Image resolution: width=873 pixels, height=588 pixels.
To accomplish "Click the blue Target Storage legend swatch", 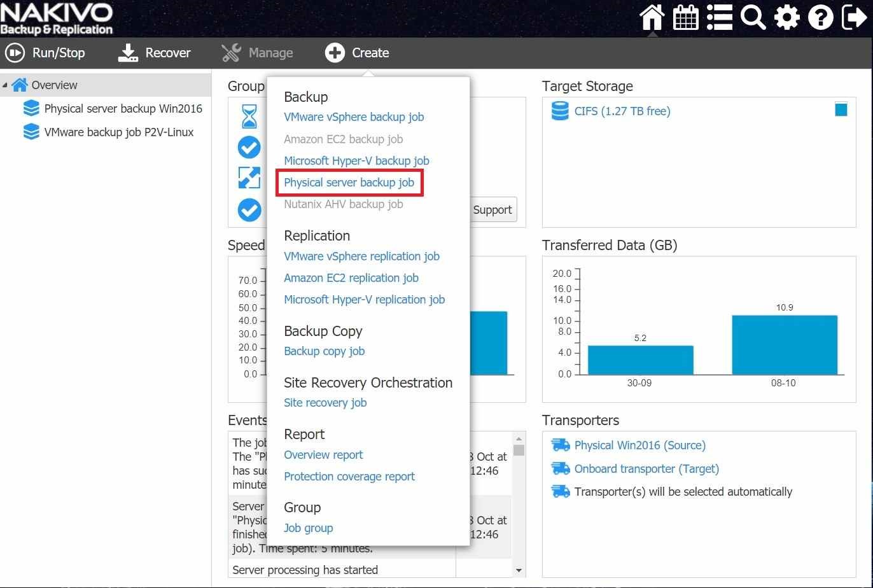I will [x=841, y=109].
